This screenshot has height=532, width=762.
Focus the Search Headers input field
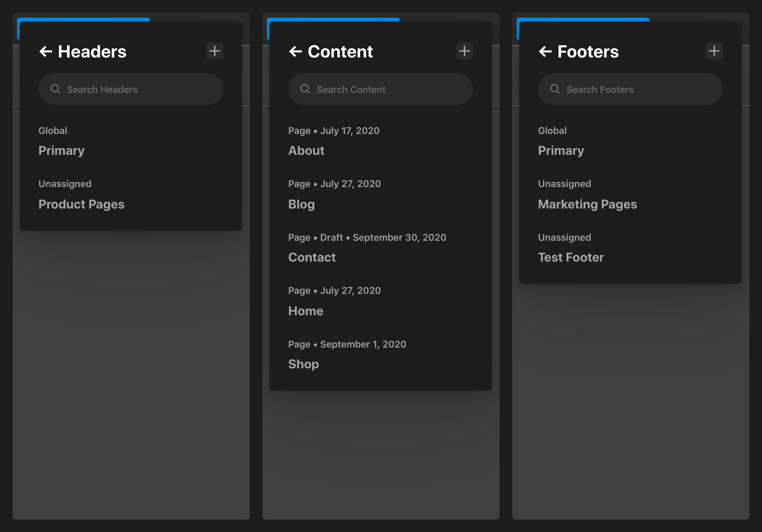point(139,89)
